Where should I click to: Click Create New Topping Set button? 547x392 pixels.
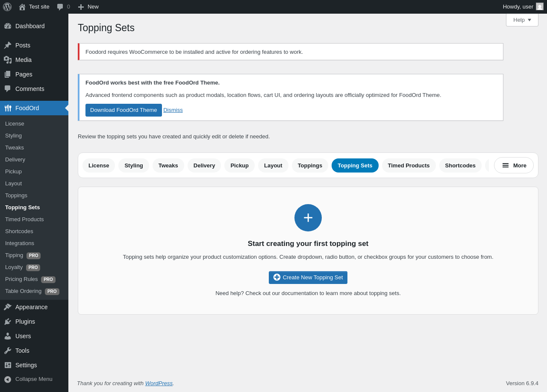308,278
